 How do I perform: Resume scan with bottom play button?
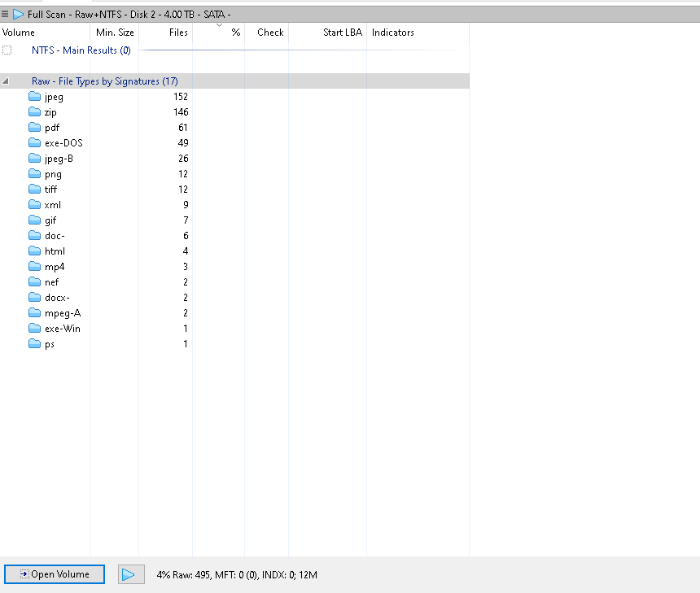coord(131,574)
